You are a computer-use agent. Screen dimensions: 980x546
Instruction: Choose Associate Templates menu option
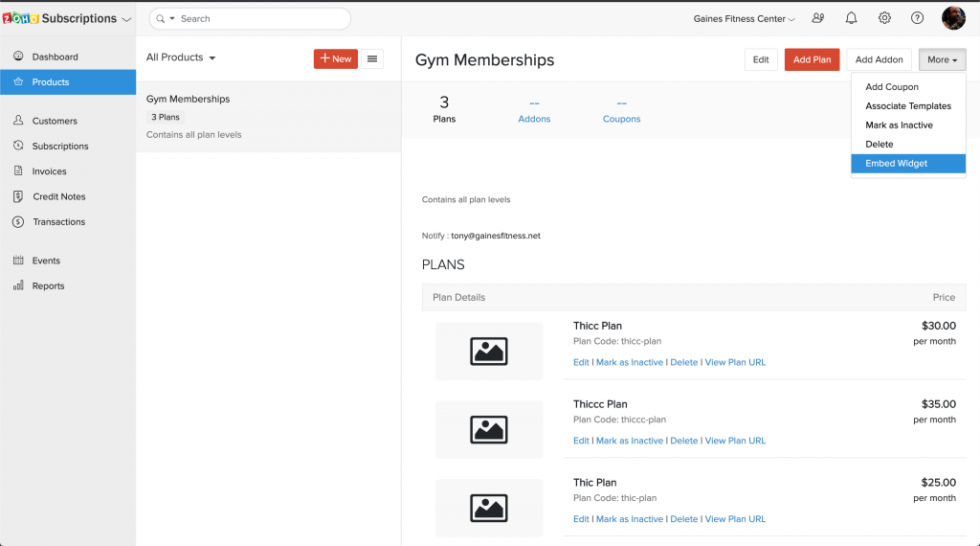pos(907,106)
